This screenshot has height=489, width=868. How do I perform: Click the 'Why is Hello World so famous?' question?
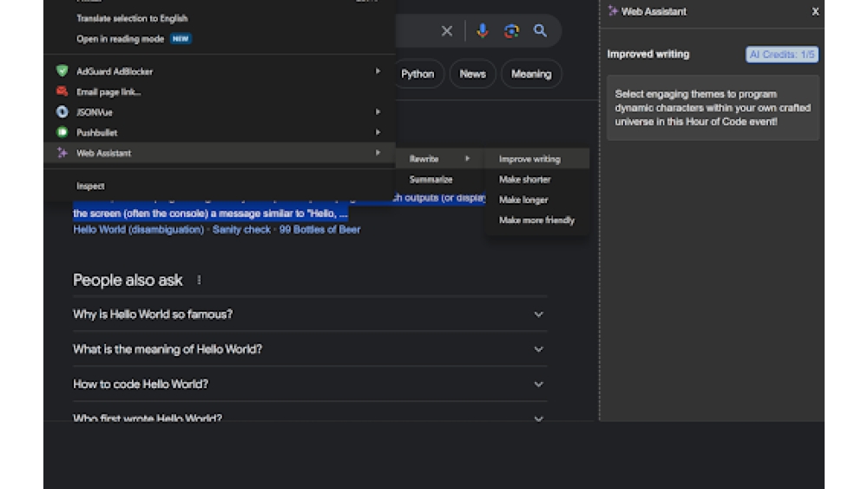click(153, 314)
